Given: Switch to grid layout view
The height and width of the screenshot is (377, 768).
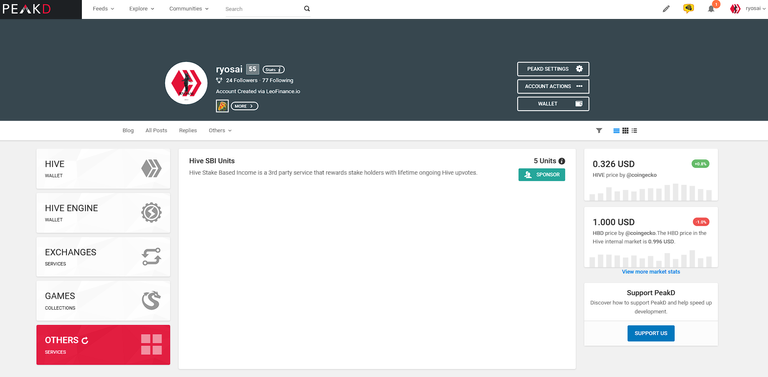Looking at the screenshot, I should [x=625, y=131].
